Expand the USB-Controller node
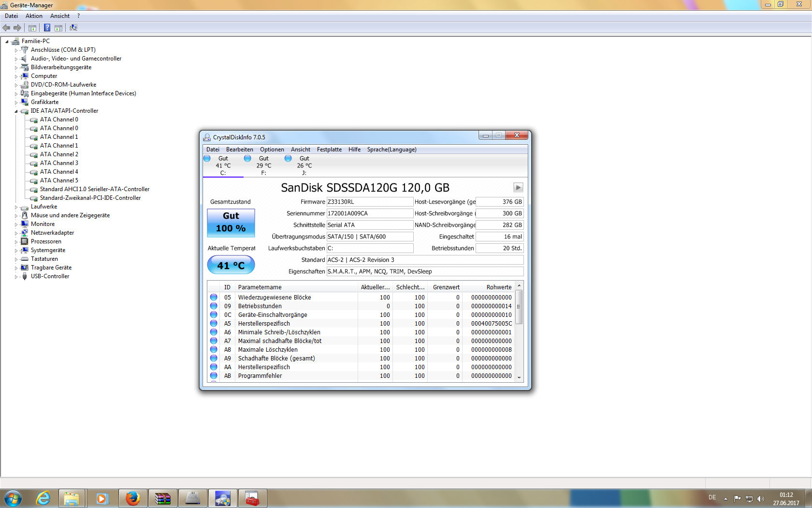 16,276
